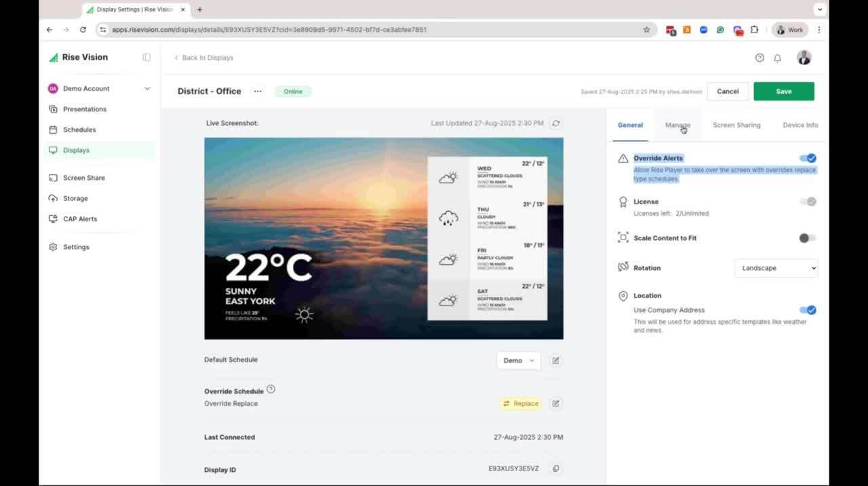Edit the Default Schedule
The width and height of the screenshot is (868, 486).
[555, 360]
